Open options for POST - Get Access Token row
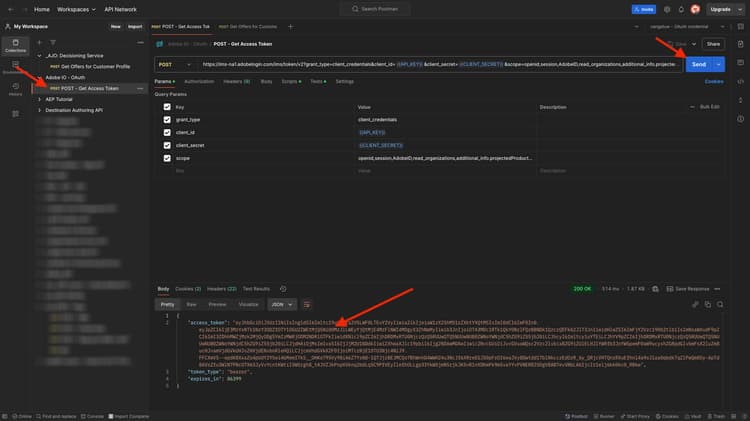The image size is (750, 421). pyautogui.click(x=140, y=89)
